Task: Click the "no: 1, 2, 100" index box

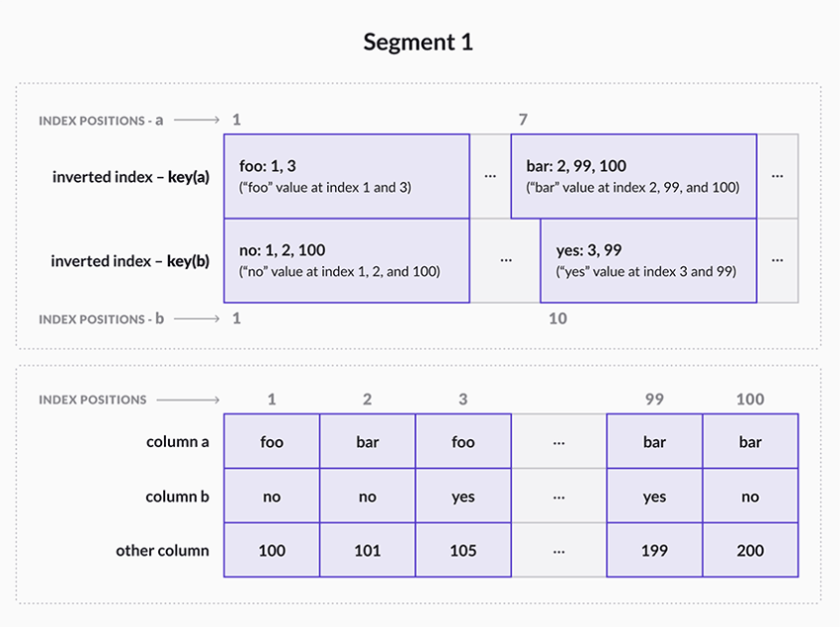Action: click(x=346, y=261)
